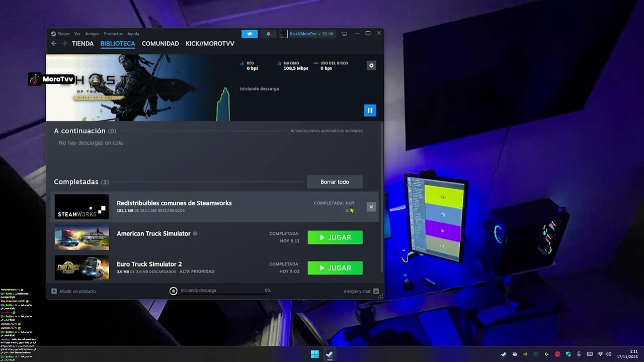Click American Truck Simulator title
Screen dimensions: 644x362
click(x=153, y=234)
